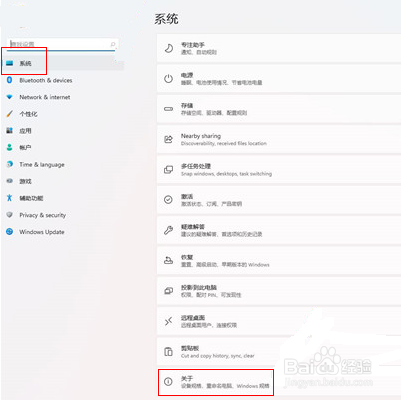The width and height of the screenshot is (401, 400).
Task: Click the info icon for 关于
Action: tap(168, 382)
